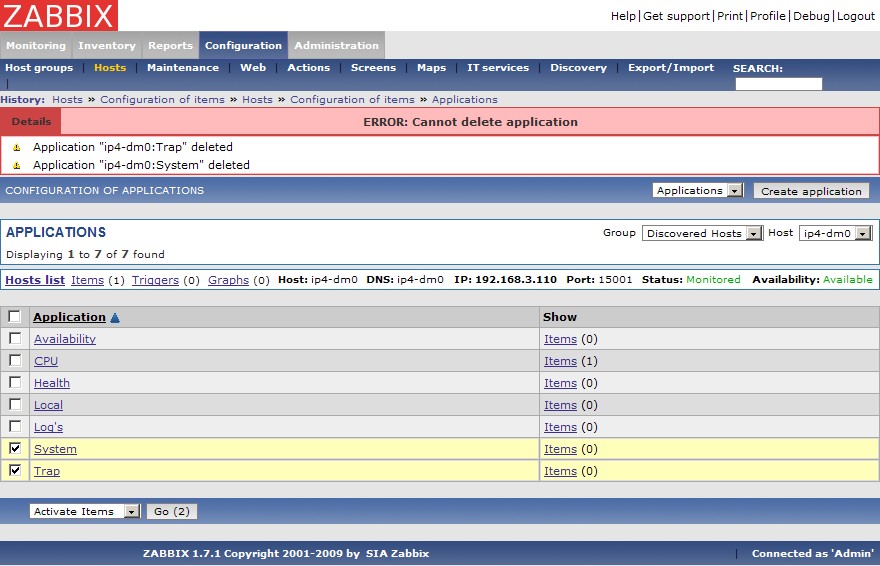Image resolution: width=880 pixels, height=566 pixels.
Task: Open the Host dropdown showing ip4-dm0
Action: [835, 233]
